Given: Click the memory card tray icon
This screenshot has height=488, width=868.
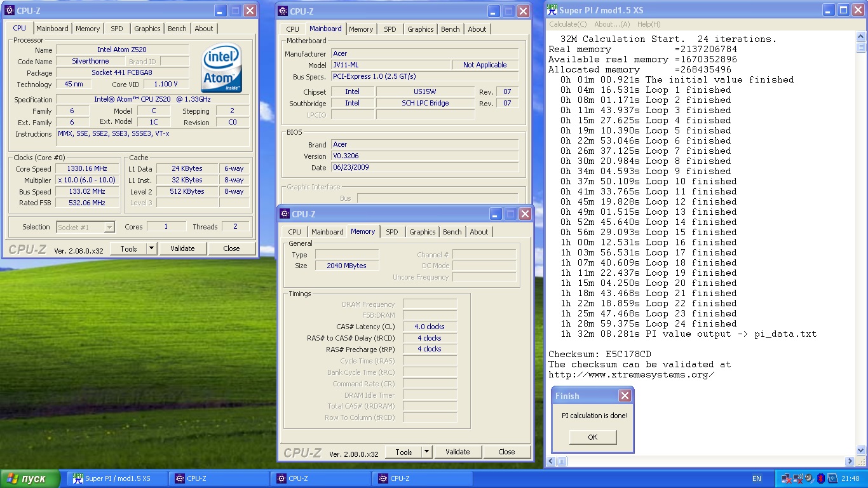Looking at the screenshot, I should click(832, 478).
